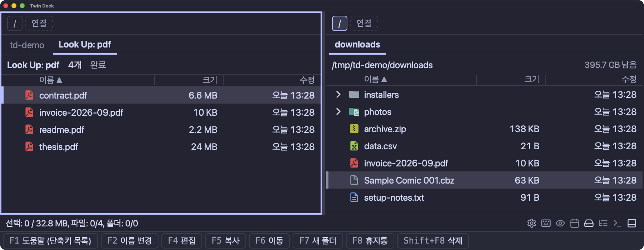Image resolution: width=644 pixels, height=250 pixels.
Task: Click the zip icon of archive.zip
Action: (354, 129)
